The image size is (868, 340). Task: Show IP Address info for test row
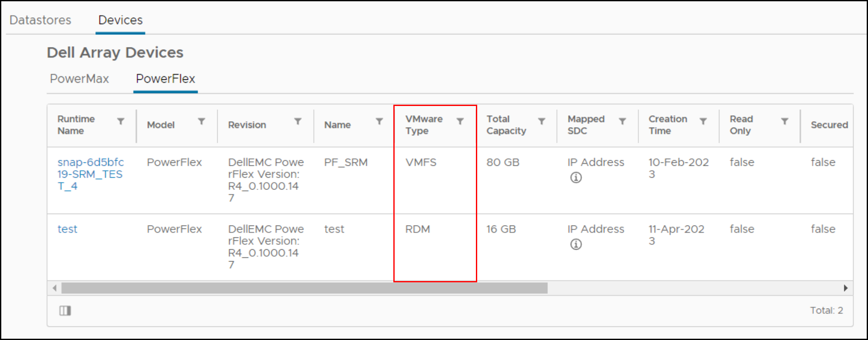pyautogui.click(x=576, y=244)
